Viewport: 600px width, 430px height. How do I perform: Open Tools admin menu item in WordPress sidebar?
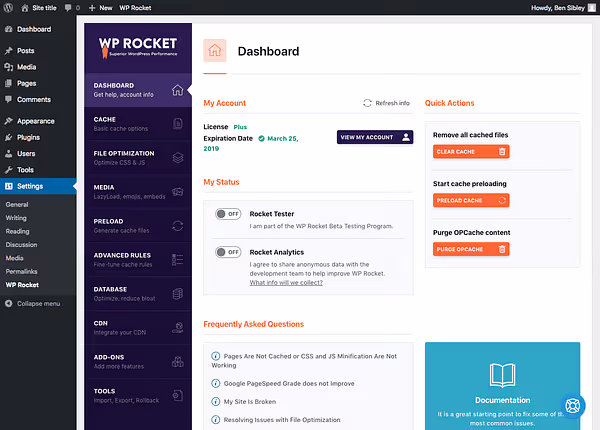[38, 170]
